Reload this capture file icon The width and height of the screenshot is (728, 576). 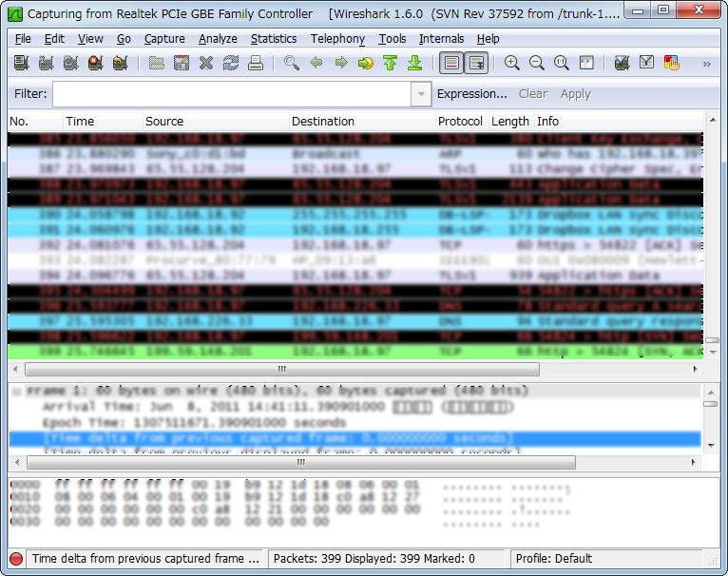point(231,63)
